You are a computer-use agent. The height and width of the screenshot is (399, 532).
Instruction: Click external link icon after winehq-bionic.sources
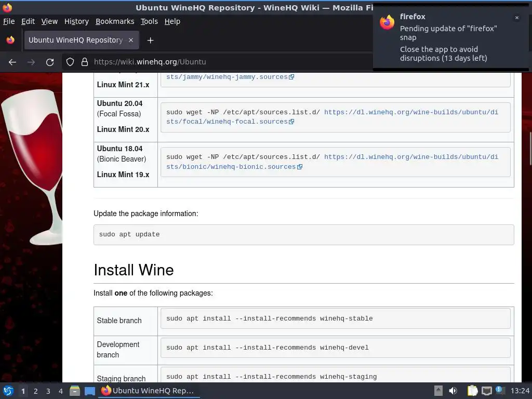[x=300, y=167]
